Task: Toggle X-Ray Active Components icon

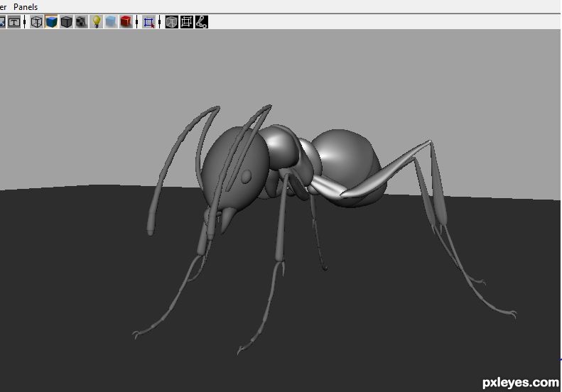Action: (x=187, y=22)
